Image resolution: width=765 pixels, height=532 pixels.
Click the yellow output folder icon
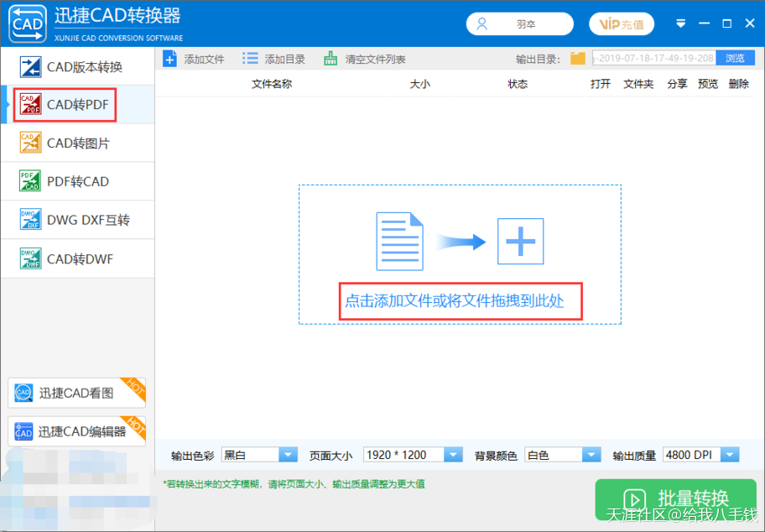[578, 59]
